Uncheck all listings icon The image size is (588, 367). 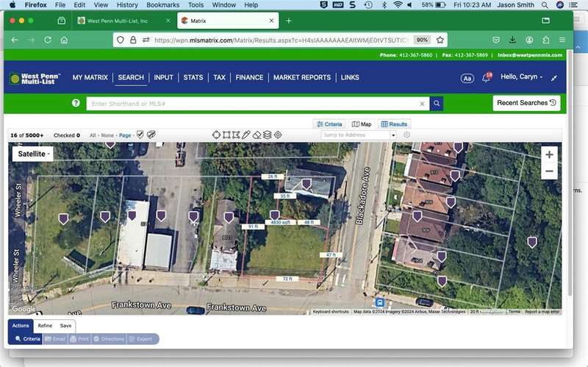[x=151, y=135]
